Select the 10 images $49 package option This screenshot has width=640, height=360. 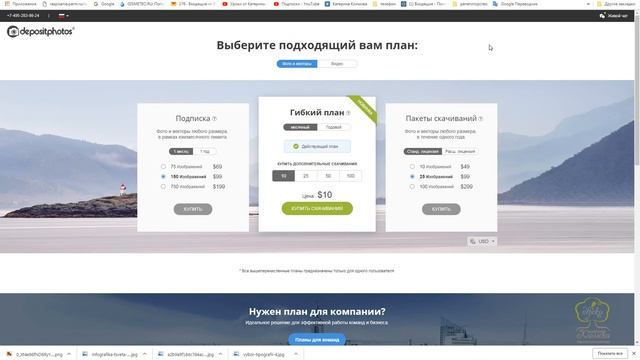point(412,167)
